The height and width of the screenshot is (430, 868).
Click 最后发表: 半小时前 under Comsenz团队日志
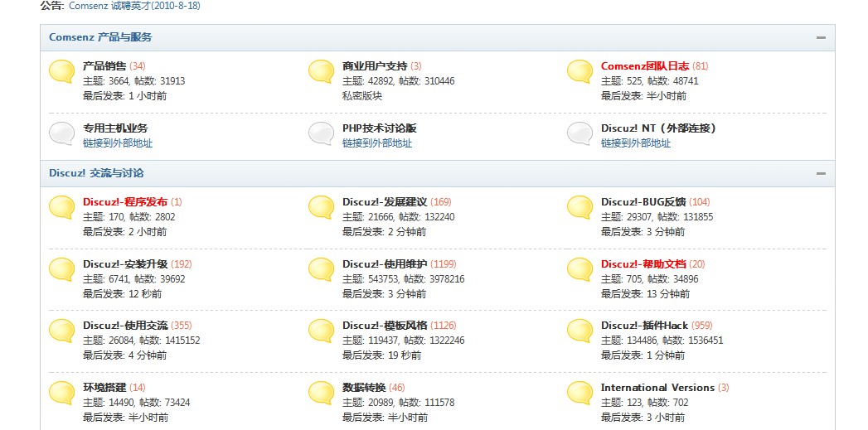click(x=643, y=96)
